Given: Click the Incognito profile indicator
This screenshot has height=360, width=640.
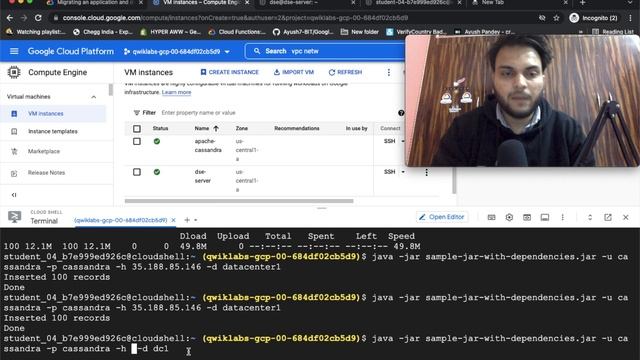Looking at the screenshot, I should (x=593, y=18).
